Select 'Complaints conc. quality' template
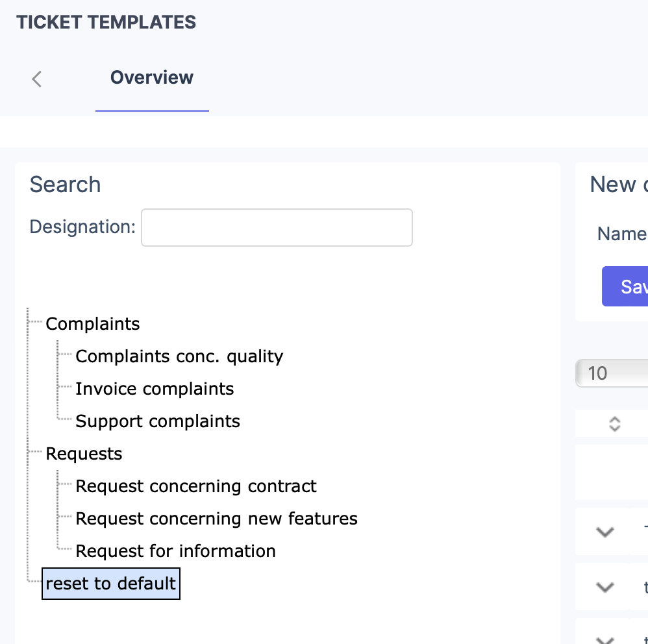Screen dimensions: 648x644 (x=180, y=356)
